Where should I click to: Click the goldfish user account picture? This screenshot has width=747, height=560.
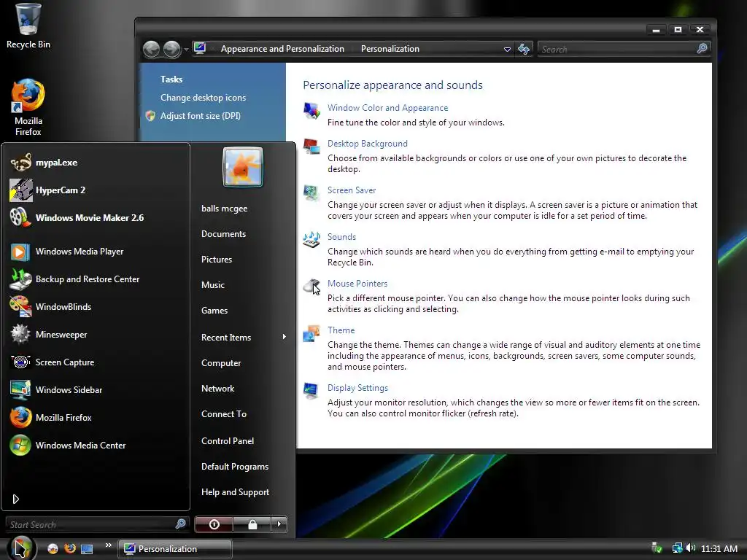tap(242, 167)
